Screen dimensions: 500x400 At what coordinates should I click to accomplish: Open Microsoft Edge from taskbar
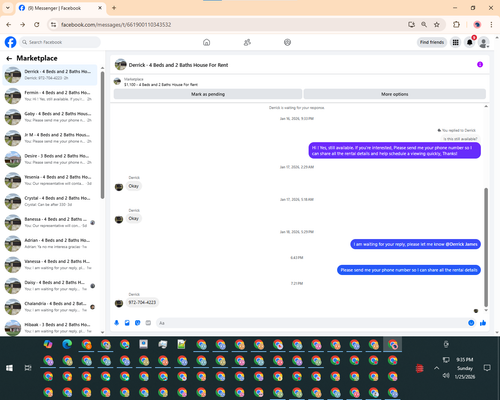click(67, 344)
